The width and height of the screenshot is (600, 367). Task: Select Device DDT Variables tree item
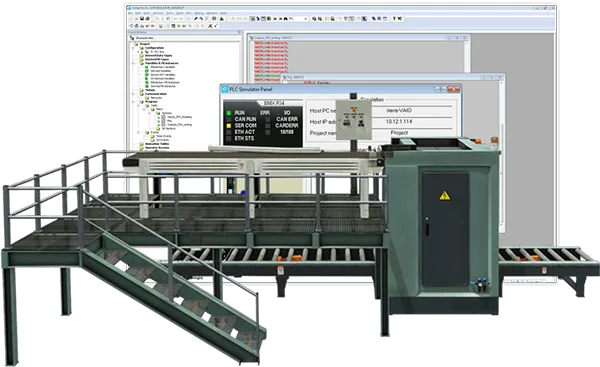(x=163, y=75)
